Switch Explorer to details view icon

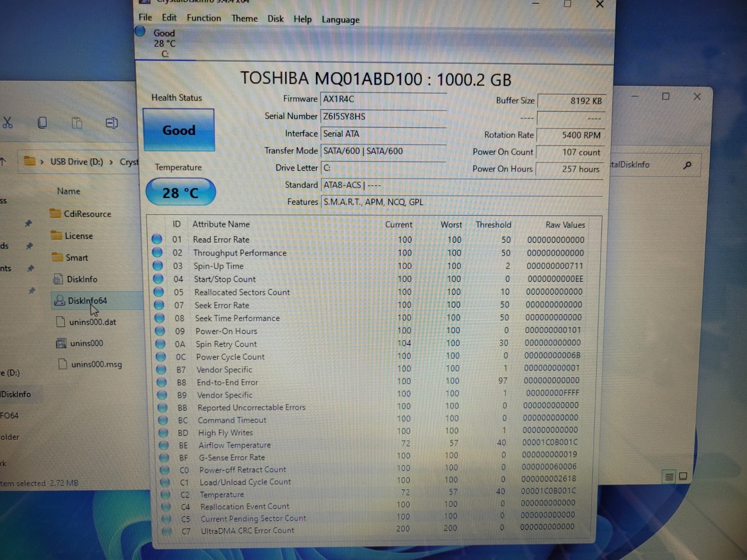point(669,476)
